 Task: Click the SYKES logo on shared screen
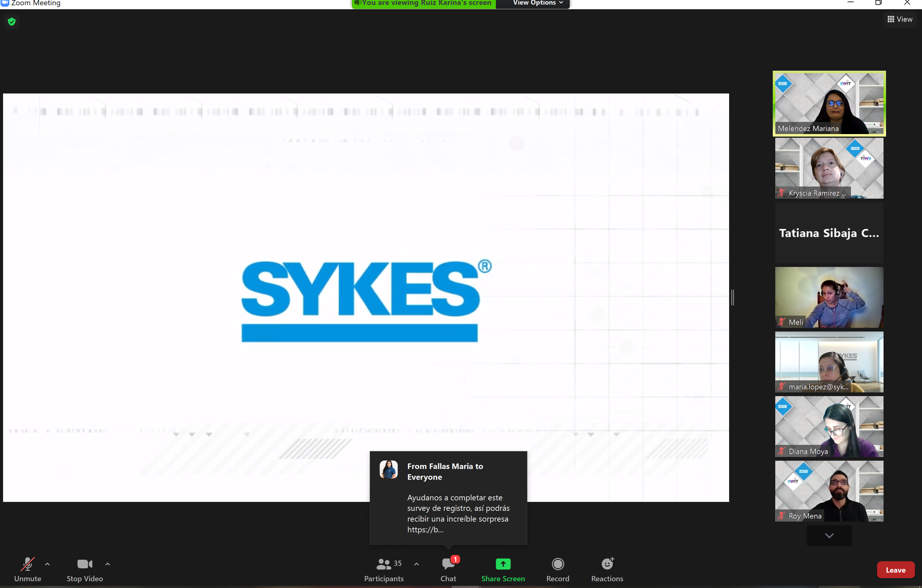tap(366, 300)
